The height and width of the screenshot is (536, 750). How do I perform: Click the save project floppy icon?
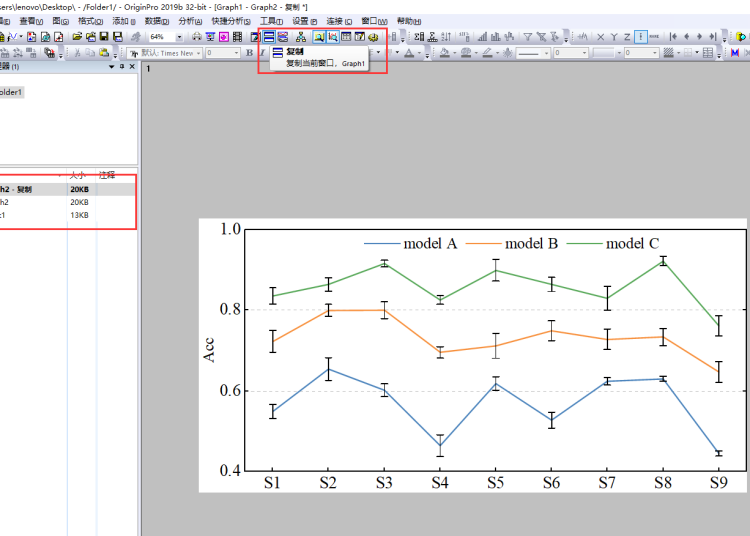click(104, 37)
